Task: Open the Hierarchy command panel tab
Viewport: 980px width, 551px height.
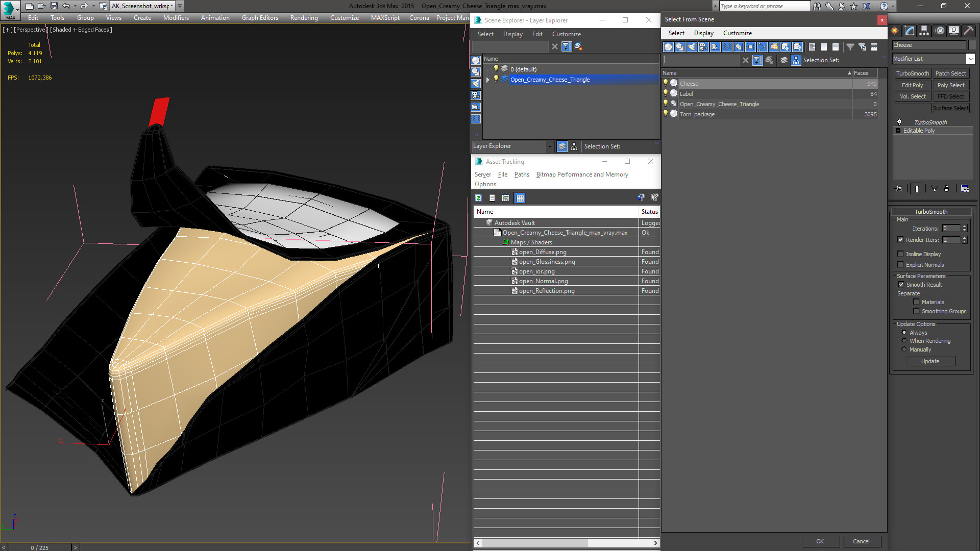Action: click(x=924, y=31)
